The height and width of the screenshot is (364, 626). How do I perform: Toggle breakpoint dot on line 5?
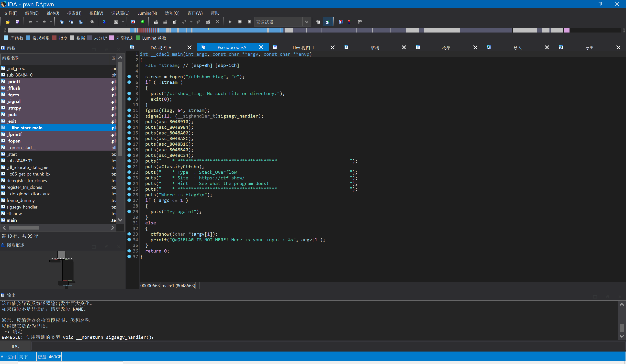pyautogui.click(x=129, y=77)
